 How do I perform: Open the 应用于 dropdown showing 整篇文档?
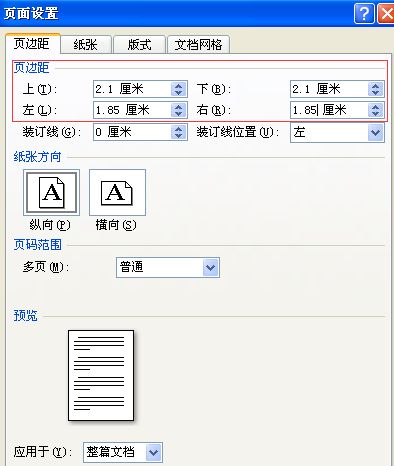(153, 453)
